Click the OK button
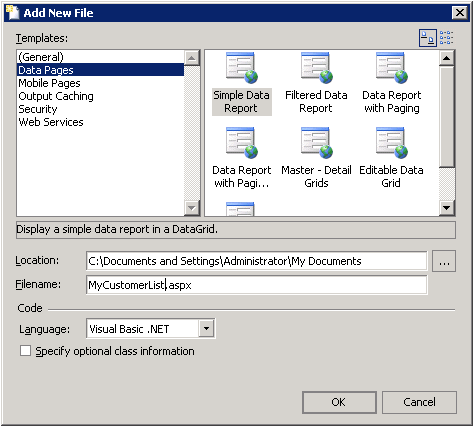The width and height of the screenshot is (475, 426). tap(339, 402)
